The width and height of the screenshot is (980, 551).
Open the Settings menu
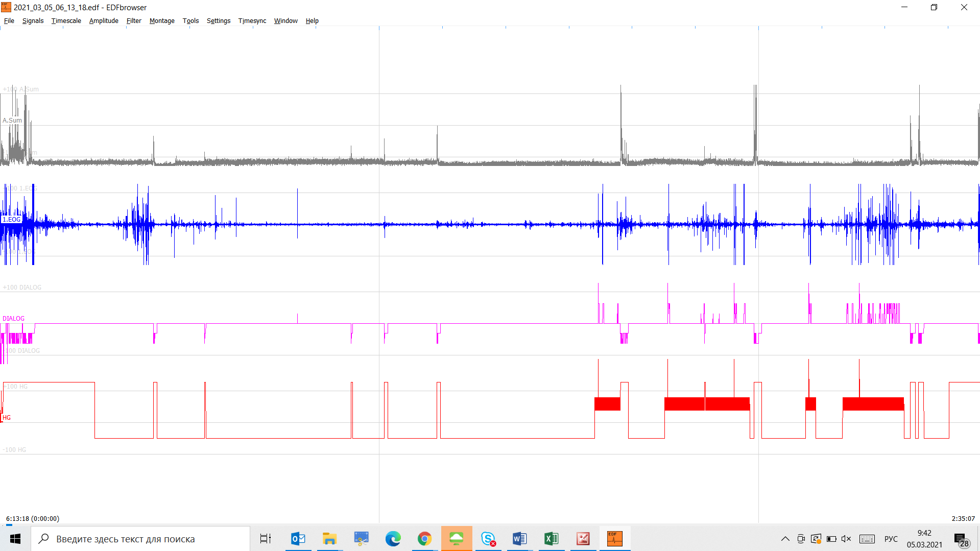219,21
